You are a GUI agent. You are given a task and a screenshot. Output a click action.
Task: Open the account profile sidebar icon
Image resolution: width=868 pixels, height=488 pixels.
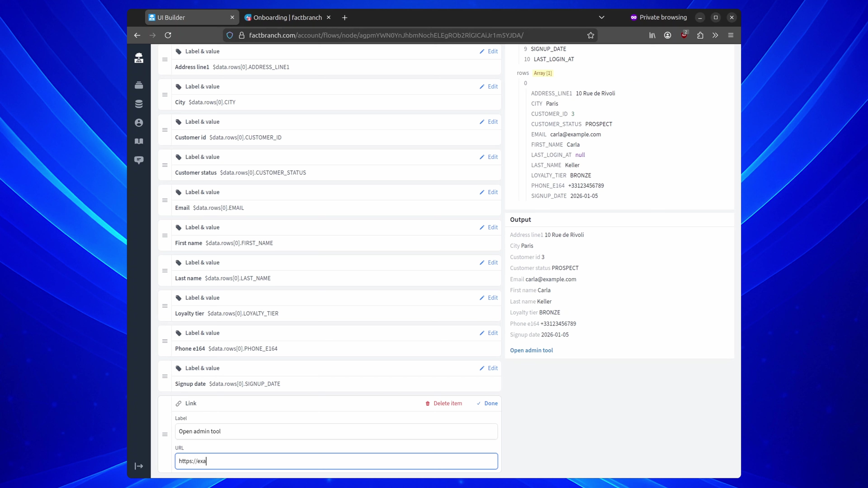coord(139,123)
